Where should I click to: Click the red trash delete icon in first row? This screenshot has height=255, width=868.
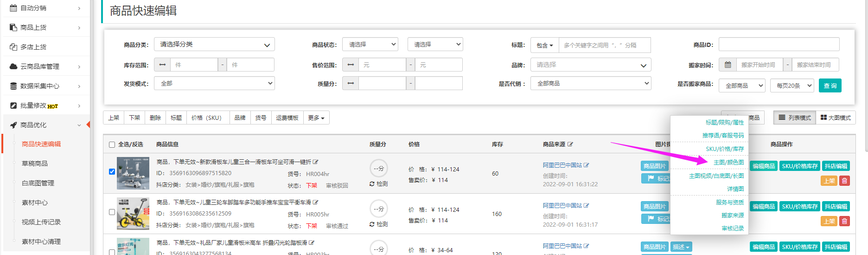click(x=845, y=181)
